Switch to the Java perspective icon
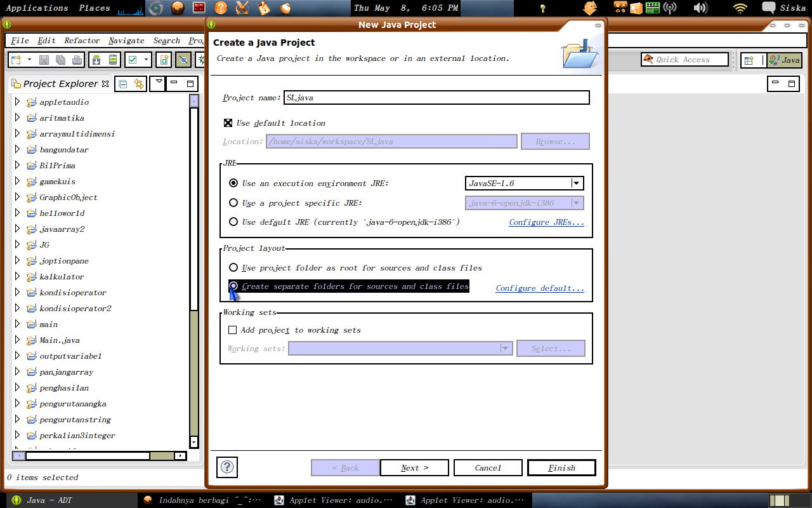Screen dimensions: 812x508 click(786, 60)
